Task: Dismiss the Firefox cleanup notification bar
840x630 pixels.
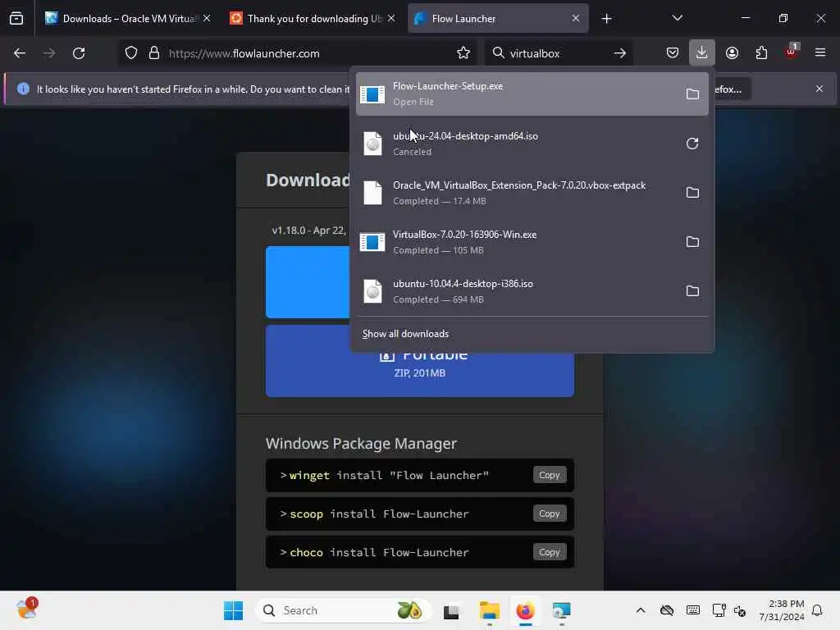Action: (x=819, y=89)
